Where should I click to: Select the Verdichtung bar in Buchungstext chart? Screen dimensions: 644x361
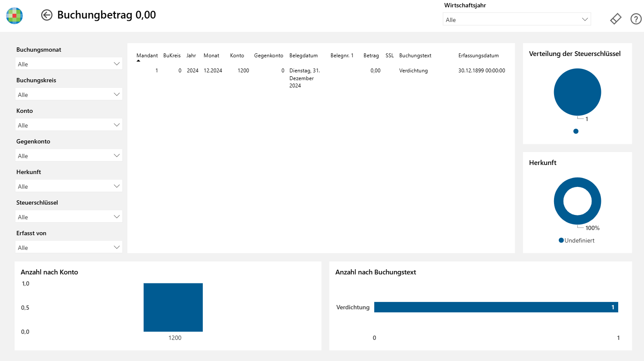tap(496, 307)
